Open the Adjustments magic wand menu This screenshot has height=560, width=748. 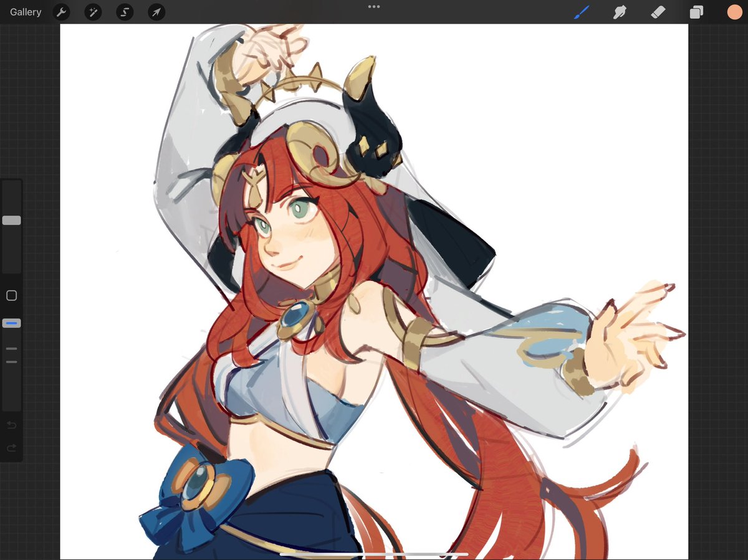[x=93, y=12]
